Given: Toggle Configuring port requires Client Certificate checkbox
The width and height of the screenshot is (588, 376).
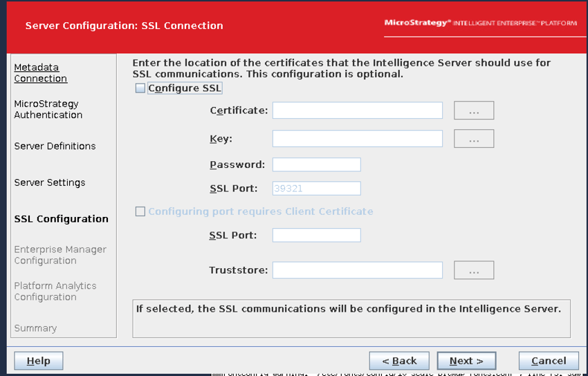Looking at the screenshot, I should coord(140,211).
